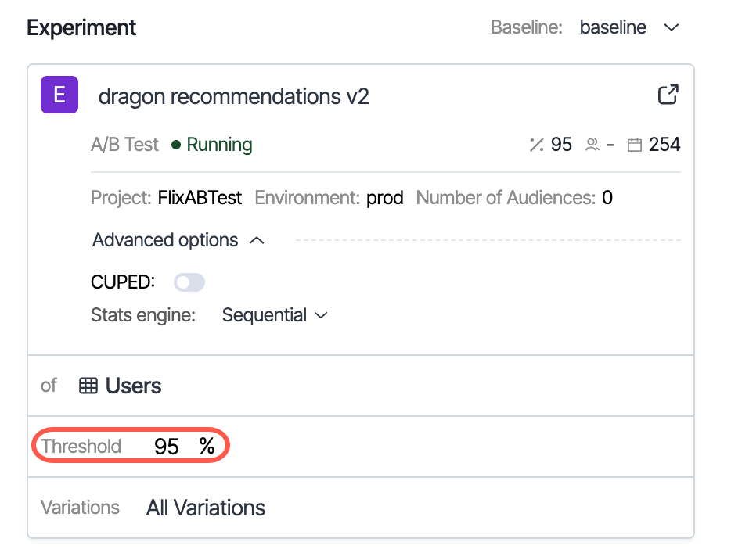Click the FlixABTest project name
The height and width of the screenshot is (560, 731).
point(200,198)
